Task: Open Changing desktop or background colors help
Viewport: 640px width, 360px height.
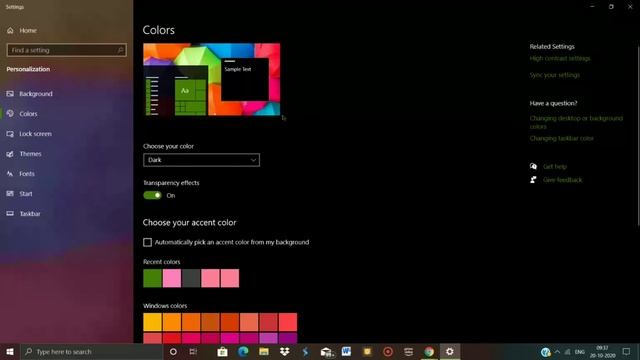Action: (x=576, y=122)
